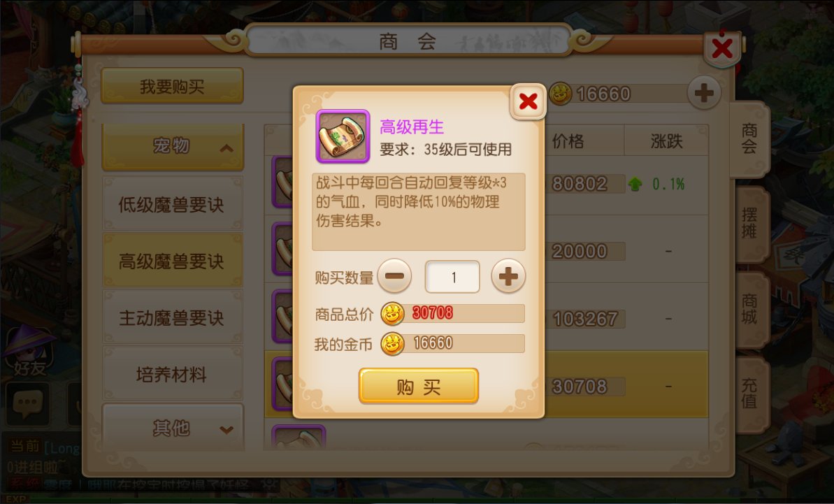This screenshot has height=504, width=834.
Task: Switch to the 商城 side tab
Action: pos(750,309)
